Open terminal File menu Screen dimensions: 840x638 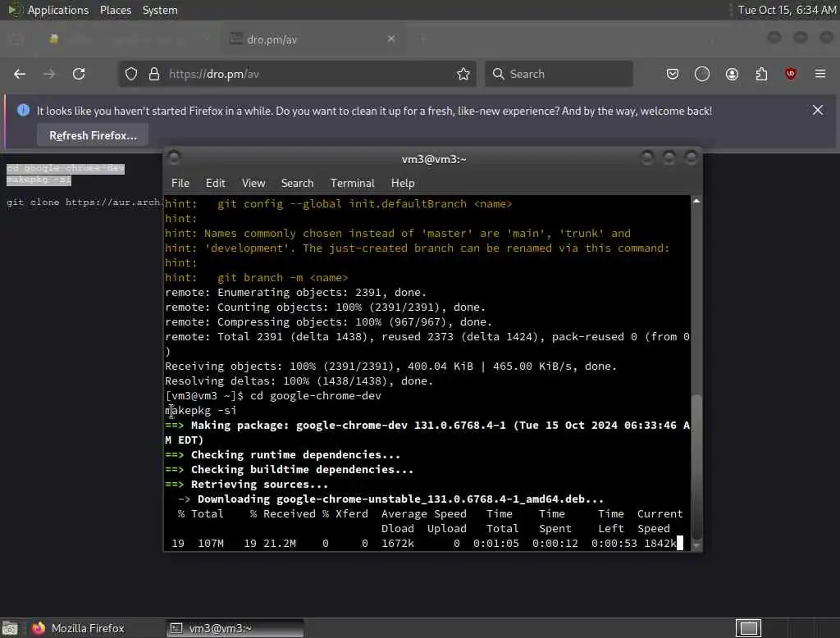(x=180, y=183)
